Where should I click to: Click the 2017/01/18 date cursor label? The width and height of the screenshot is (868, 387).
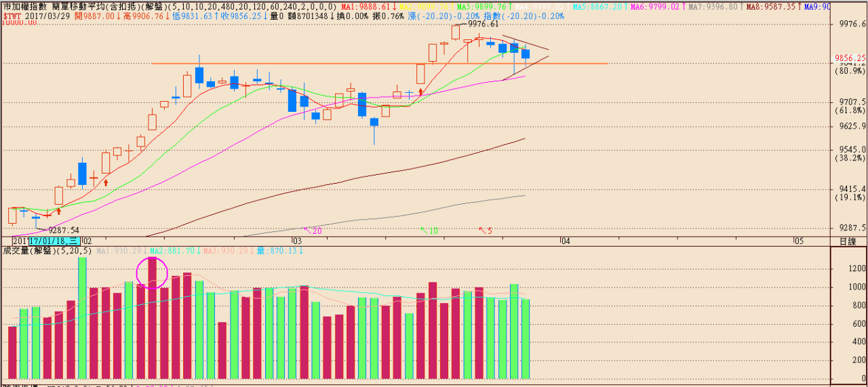54,241
